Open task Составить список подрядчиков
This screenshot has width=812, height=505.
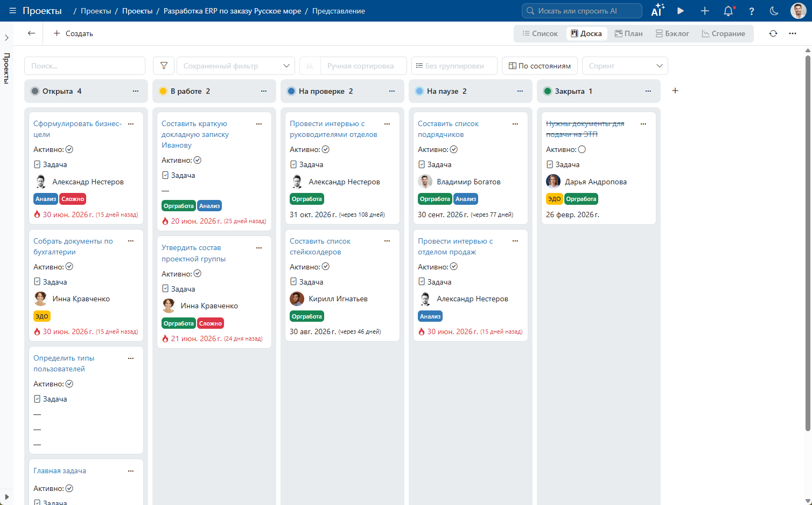point(448,129)
